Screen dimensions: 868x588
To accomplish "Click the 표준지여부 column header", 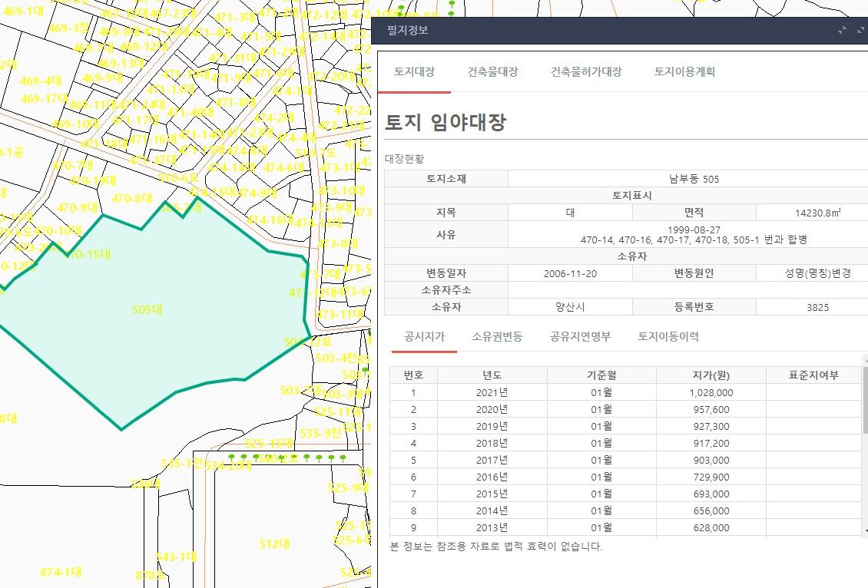I will click(813, 375).
